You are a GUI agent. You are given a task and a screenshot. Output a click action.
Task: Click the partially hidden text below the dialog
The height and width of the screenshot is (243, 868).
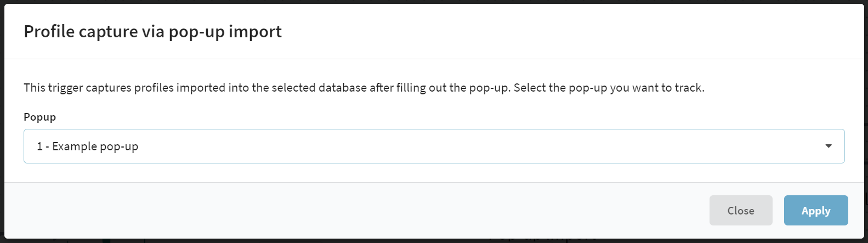point(542,240)
